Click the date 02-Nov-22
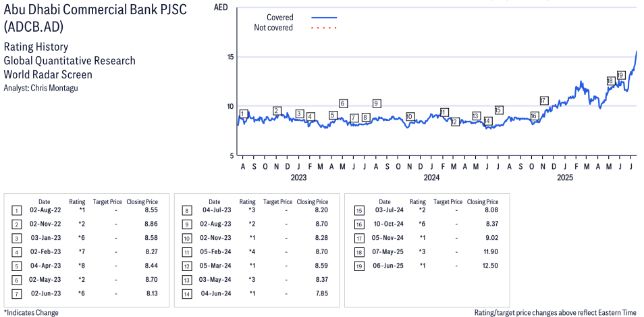This screenshot has width=644, height=317. pyautogui.click(x=45, y=224)
